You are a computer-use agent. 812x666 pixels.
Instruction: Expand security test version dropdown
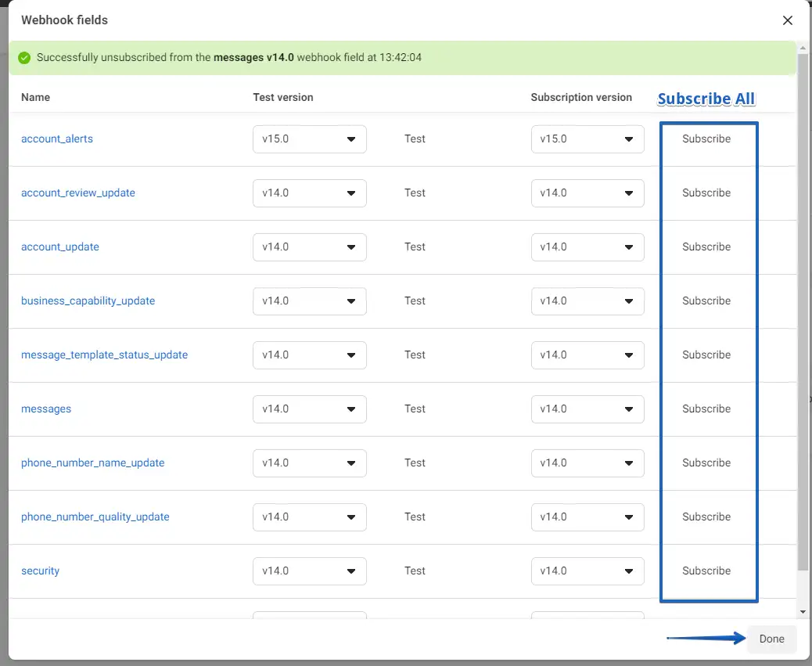click(x=310, y=571)
